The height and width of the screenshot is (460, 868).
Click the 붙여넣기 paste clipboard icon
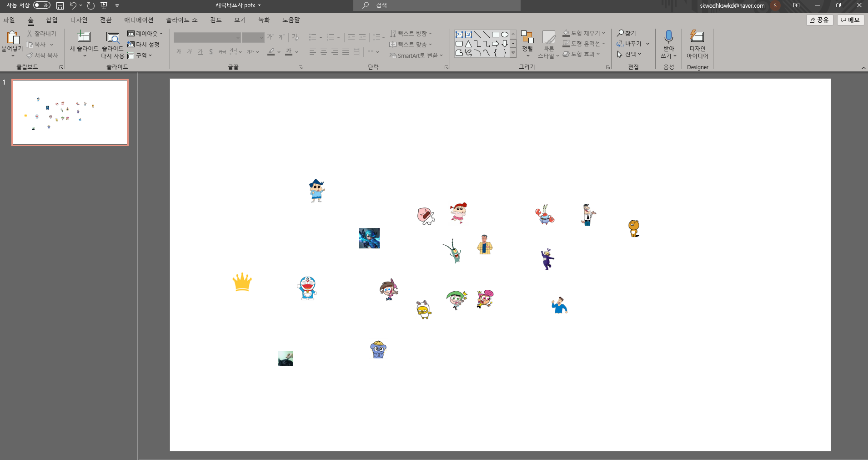click(12, 37)
